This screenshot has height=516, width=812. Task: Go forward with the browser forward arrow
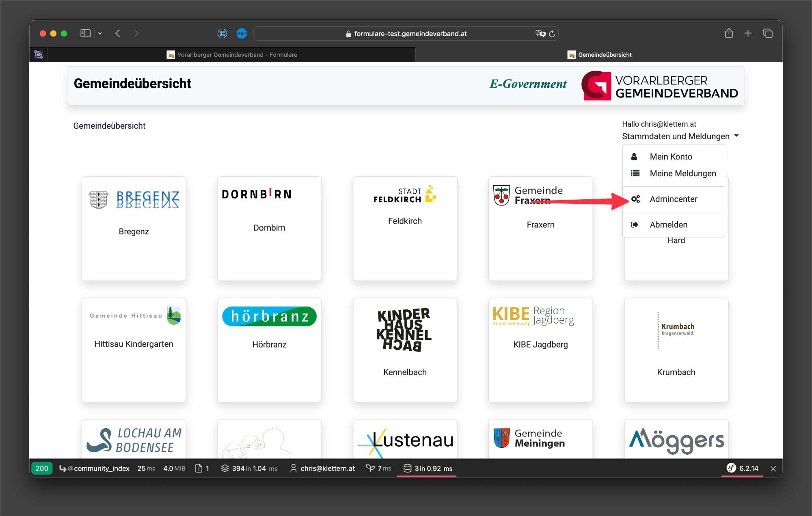pyautogui.click(x=136, y=33)
